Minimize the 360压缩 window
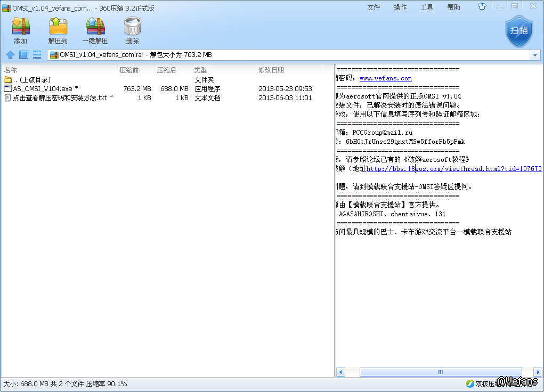The width and height of the screenshot is (544, 392). (500, 6)
